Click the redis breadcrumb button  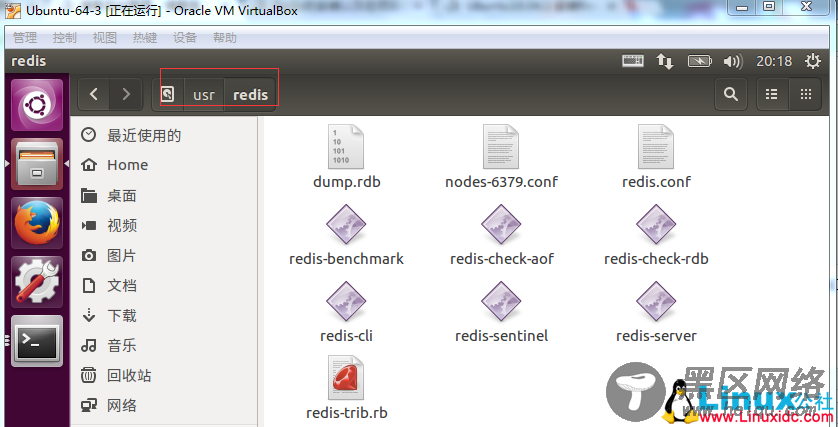(250, 95)
